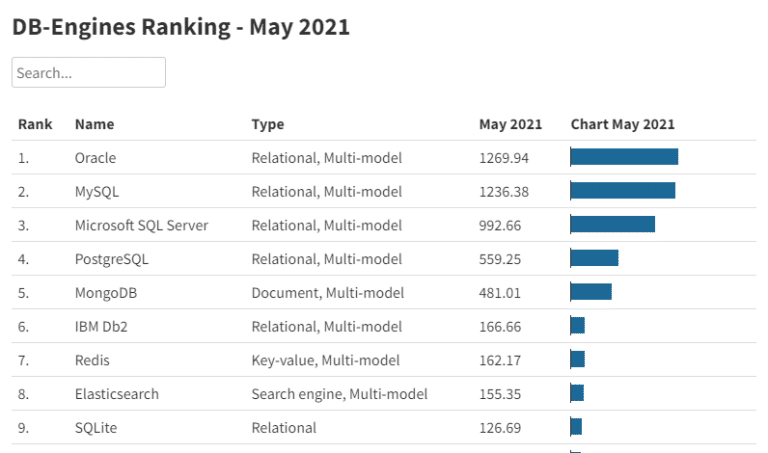This screenshot has width=768, height=453.
Task: Select the SQLite row name
Action: point(96,428)
